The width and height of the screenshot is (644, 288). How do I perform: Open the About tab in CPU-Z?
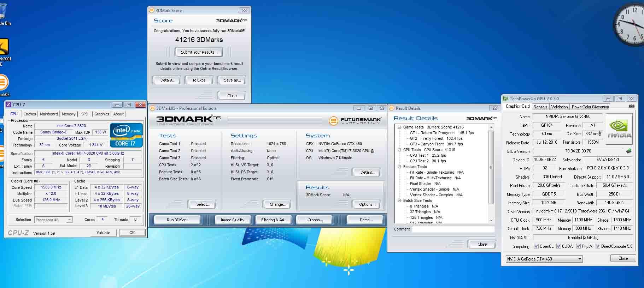(x=118, y=114)
